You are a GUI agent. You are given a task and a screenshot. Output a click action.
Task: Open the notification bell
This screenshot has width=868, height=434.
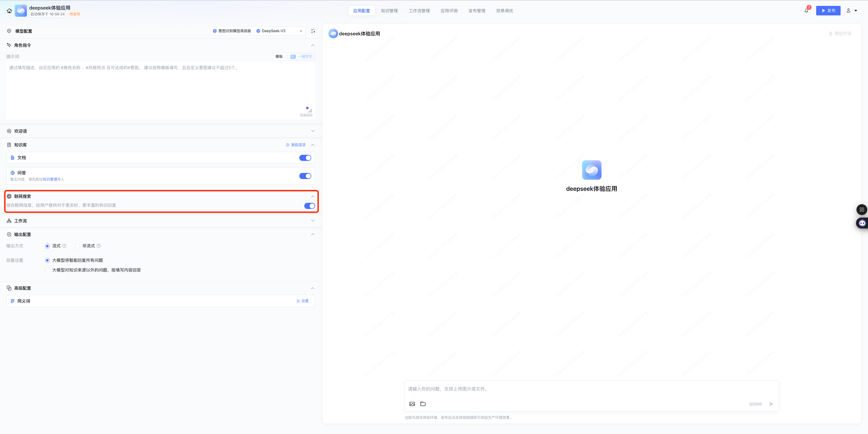[x=806, y=11]
